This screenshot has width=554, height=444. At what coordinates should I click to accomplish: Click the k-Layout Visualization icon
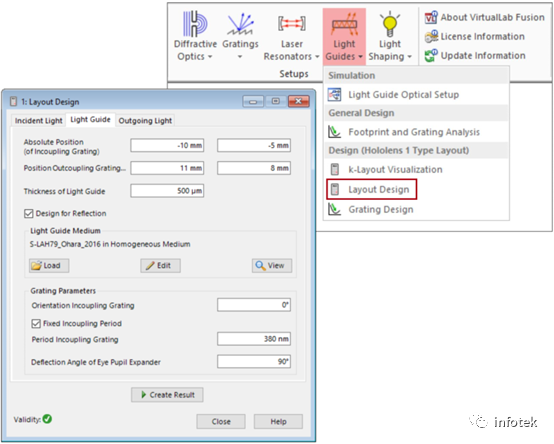[x=335, y=169]
